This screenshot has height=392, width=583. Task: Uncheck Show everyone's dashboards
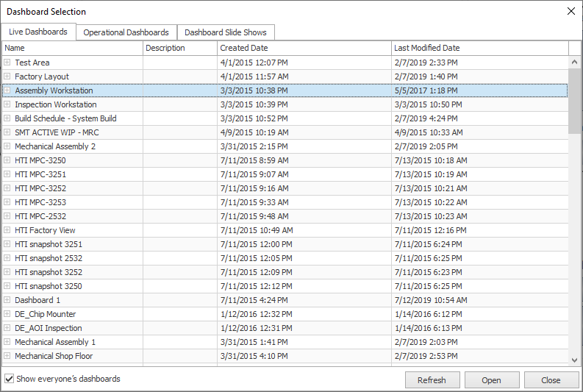pos(10,379)
